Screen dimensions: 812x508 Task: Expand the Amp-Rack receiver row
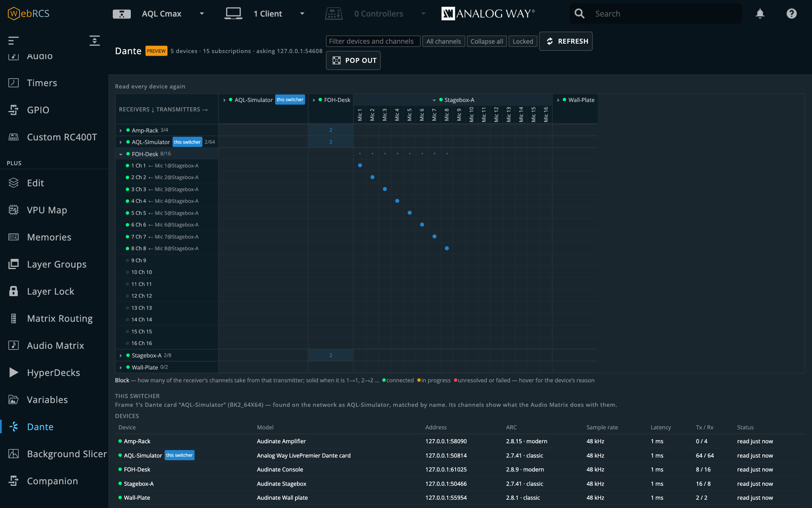[121, 130]
